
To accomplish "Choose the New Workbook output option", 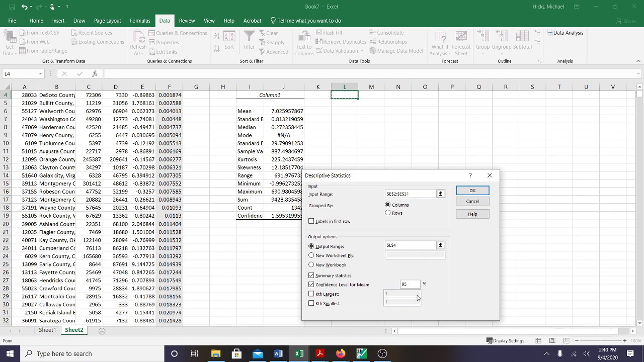I will [311, 265].
